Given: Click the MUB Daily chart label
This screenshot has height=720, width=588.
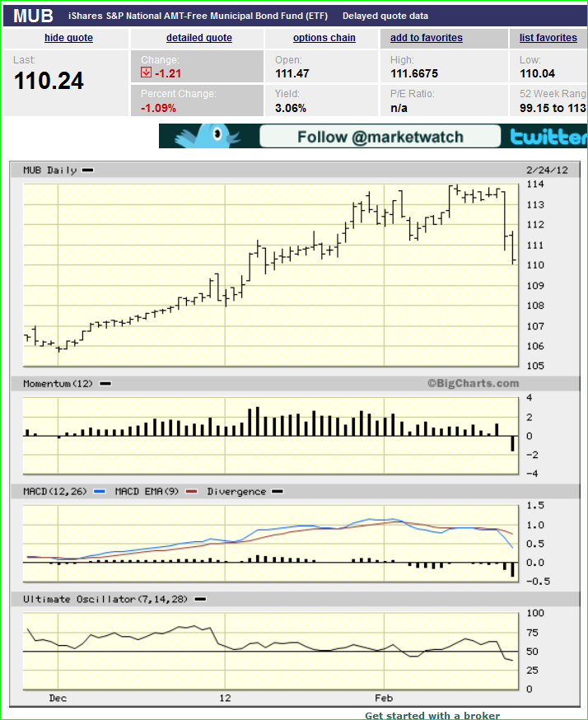Looking at the screenshot, I should click(x=49, y=171).
